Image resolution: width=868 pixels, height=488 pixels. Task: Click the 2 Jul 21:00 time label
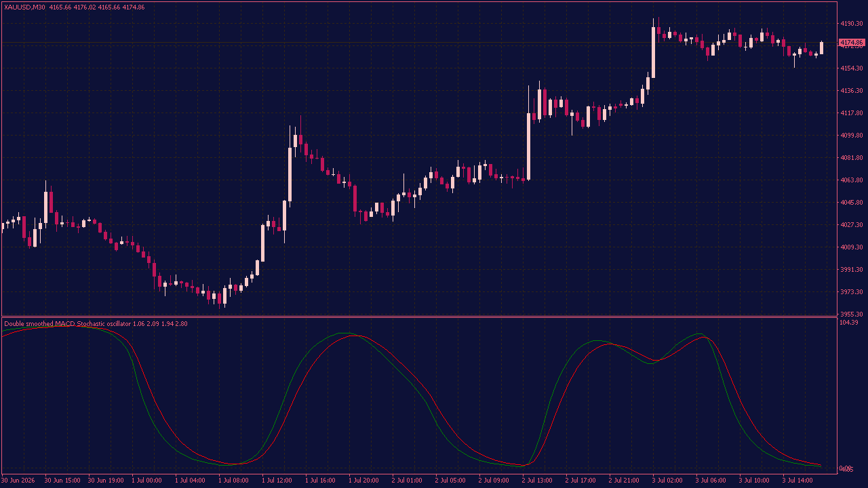[x=624, y=481]
